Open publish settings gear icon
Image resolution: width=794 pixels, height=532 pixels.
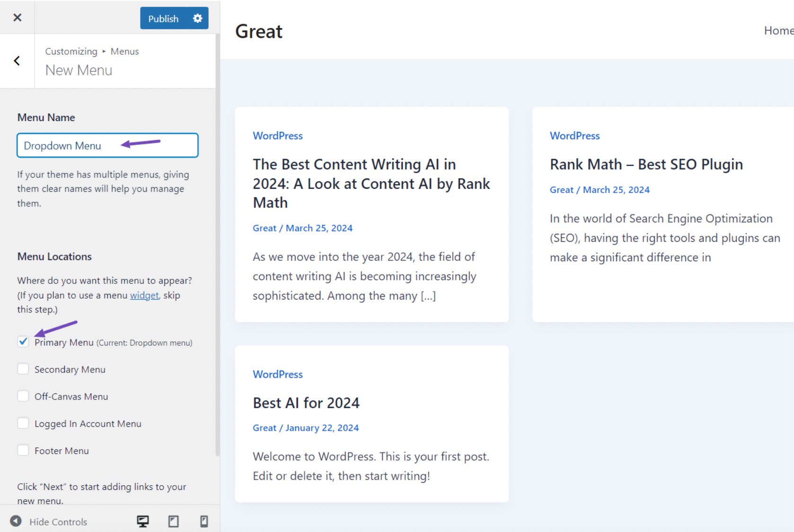[x=198, y=18]
